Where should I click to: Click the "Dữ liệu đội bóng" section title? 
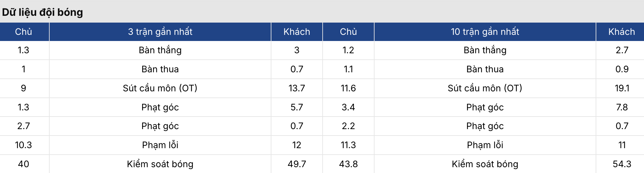(x=43, y=12)
